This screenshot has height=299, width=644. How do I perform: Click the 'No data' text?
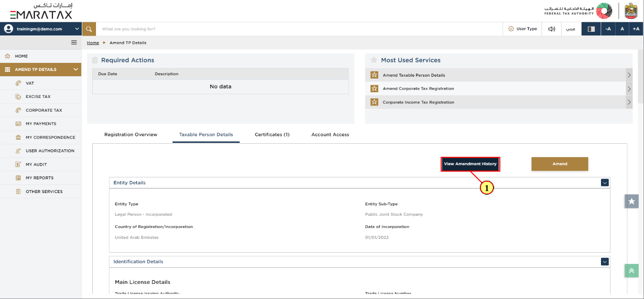(x=220, y=87)
